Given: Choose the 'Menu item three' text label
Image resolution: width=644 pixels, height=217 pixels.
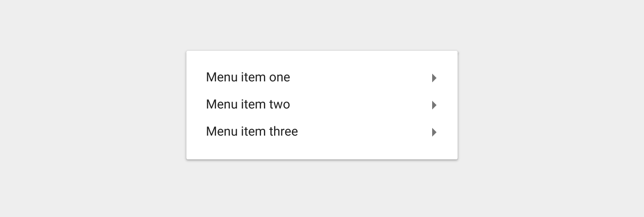Looking at the screenshot, I should (252, 132).
